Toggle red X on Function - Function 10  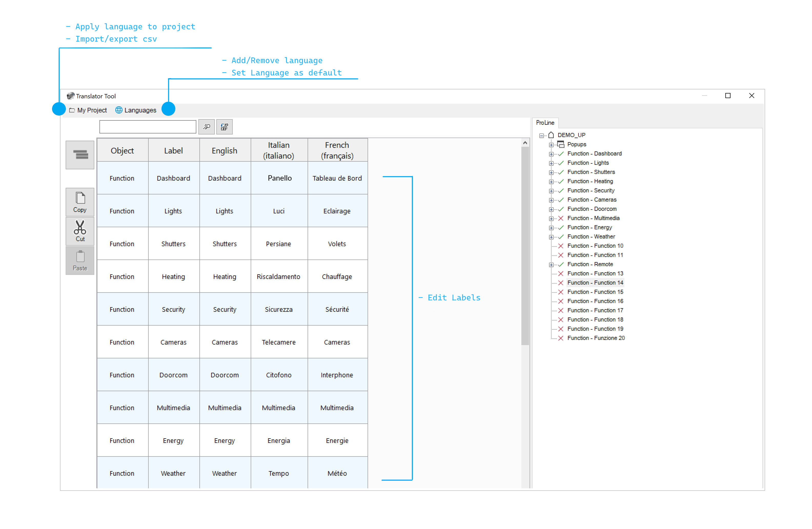click(561, 246)
